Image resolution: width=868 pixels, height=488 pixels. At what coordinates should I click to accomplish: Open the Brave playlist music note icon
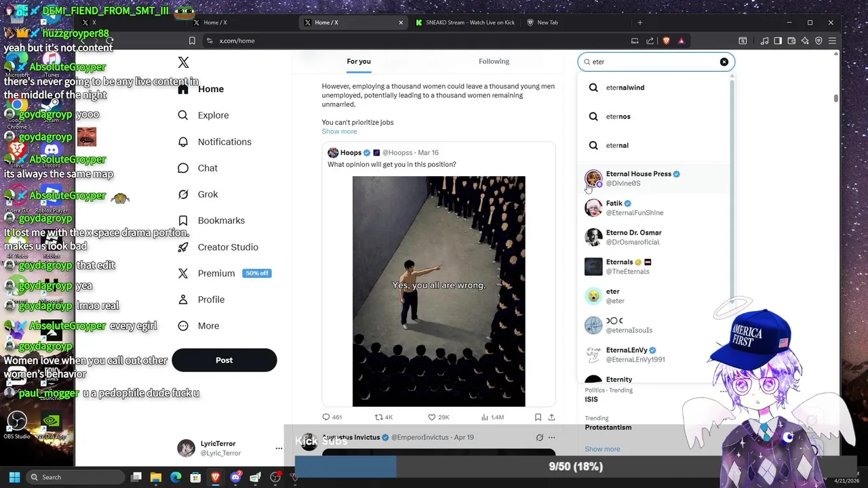764,41
